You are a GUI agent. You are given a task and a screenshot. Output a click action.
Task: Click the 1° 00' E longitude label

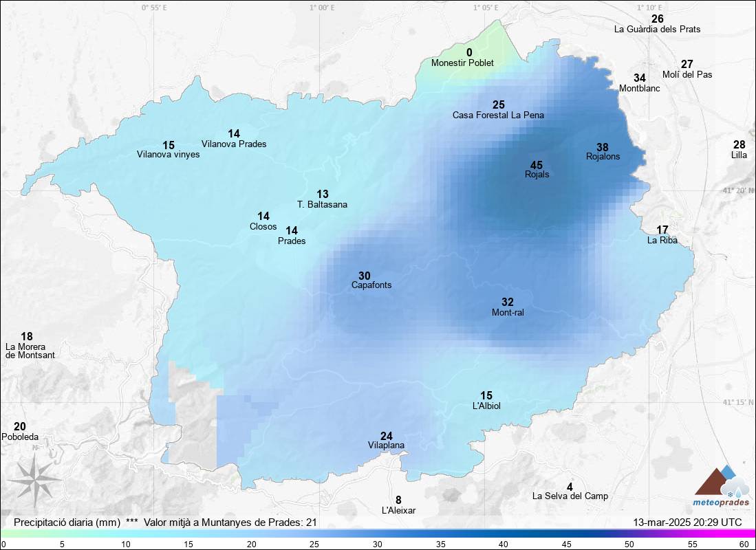[322, 8]
